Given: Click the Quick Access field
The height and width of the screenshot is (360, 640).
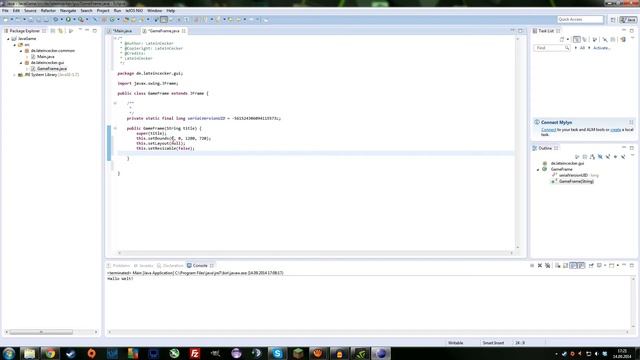Looking at the screenshot, I should pyautogui.click(x=580, y=20).
